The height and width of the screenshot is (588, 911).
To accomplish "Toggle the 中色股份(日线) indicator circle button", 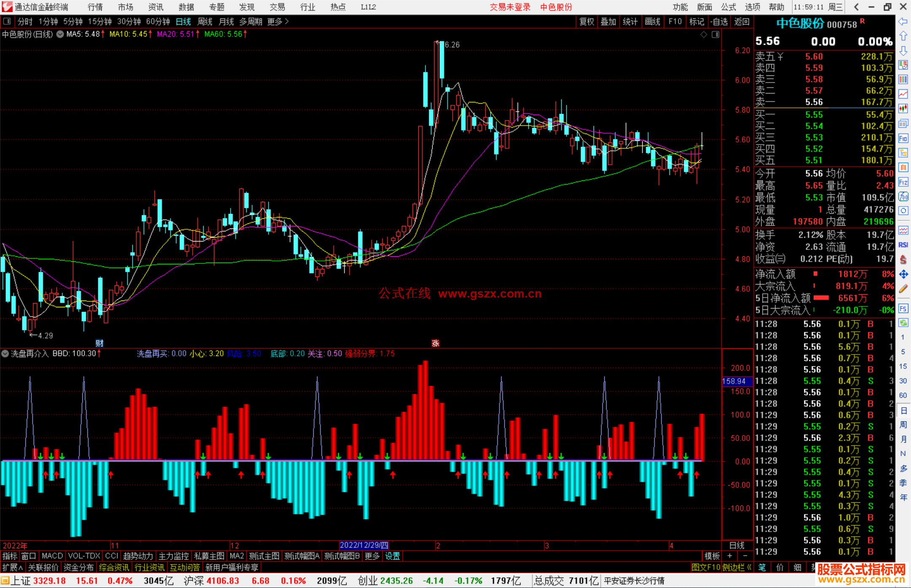I will (60, 34).
